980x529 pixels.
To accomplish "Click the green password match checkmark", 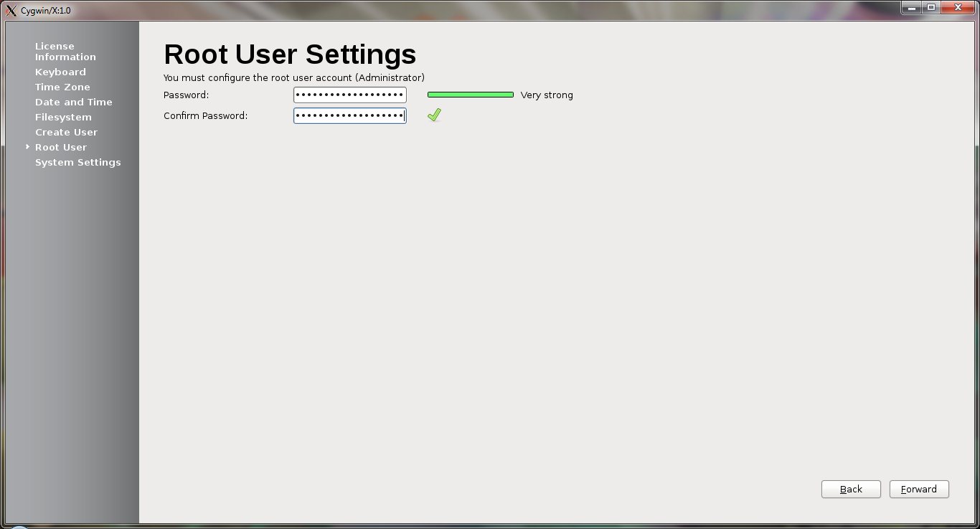I will tap(434, 115).
